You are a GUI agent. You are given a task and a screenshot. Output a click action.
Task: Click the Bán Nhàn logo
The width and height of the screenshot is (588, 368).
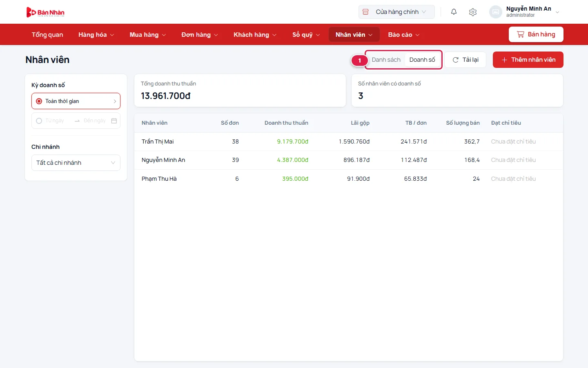pyautogui.click(x=45, y=12)
